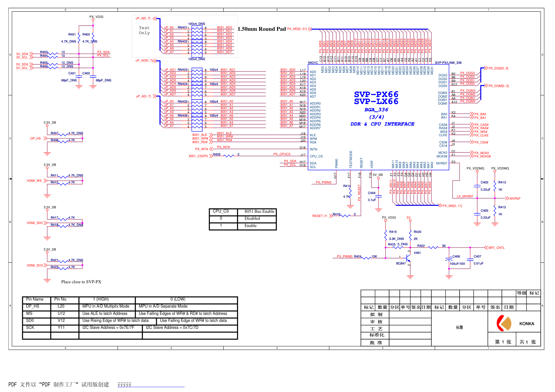Click the 'Pin Name' table header
Screen dimensions: 555x392
35,299
